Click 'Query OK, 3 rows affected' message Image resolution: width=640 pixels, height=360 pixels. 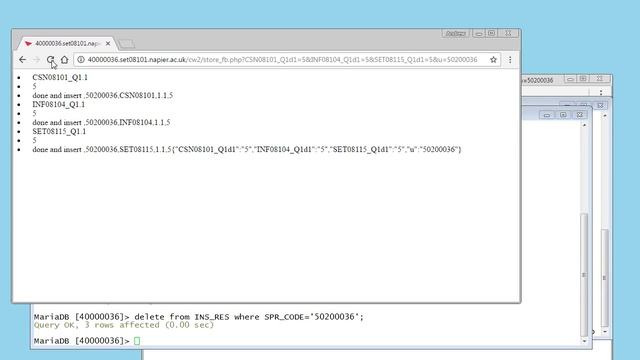124,325
